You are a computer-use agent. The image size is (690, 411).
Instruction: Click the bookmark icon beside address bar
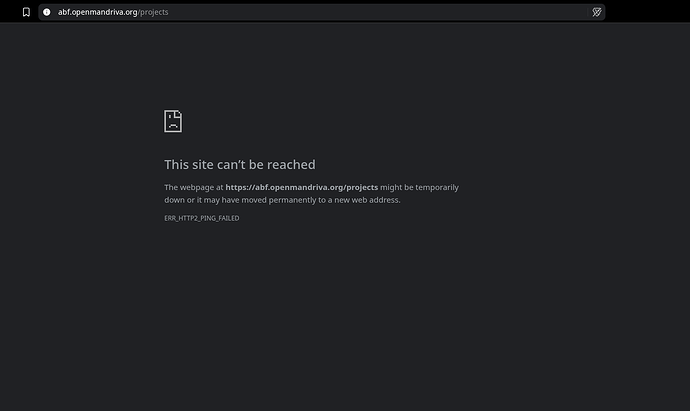26,12
